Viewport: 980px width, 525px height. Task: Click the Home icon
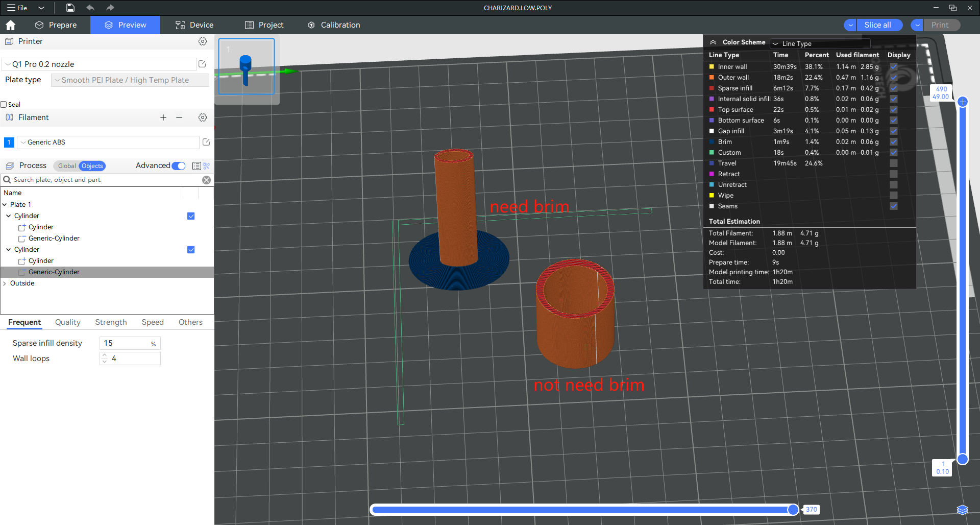[11, 25]
